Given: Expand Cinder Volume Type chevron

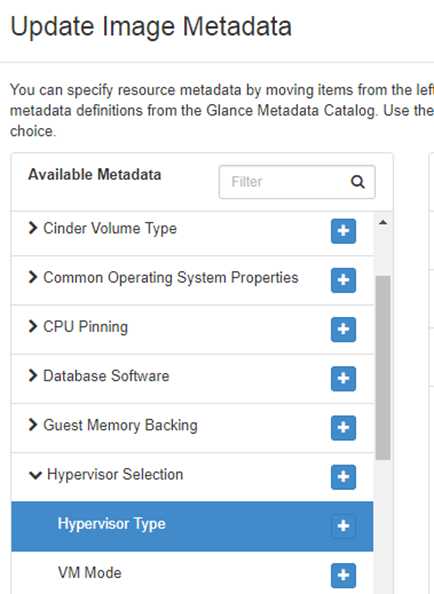Looking at the screenshot, I should point(33,228).
